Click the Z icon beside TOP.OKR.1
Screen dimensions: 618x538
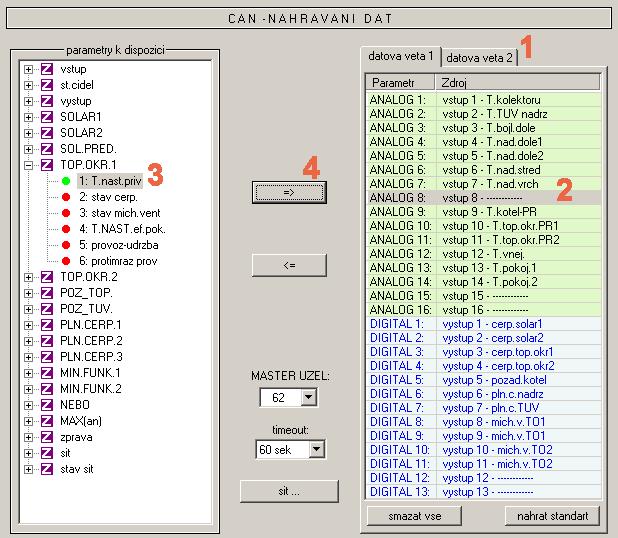tap(47, 165)
